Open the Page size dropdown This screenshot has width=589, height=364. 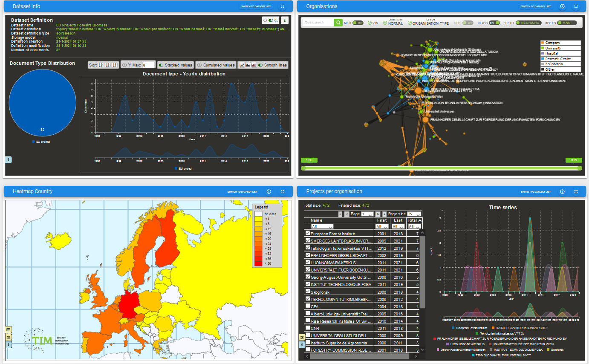pyautogui.click(x=414, y=214)
